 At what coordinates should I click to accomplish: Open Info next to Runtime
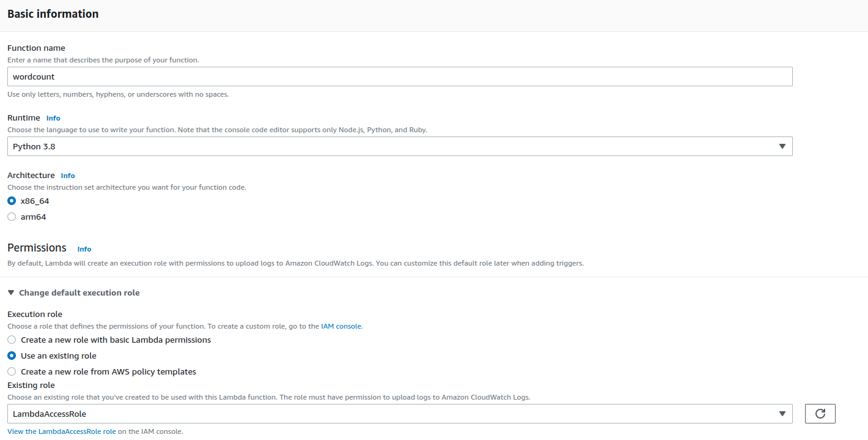53,117
